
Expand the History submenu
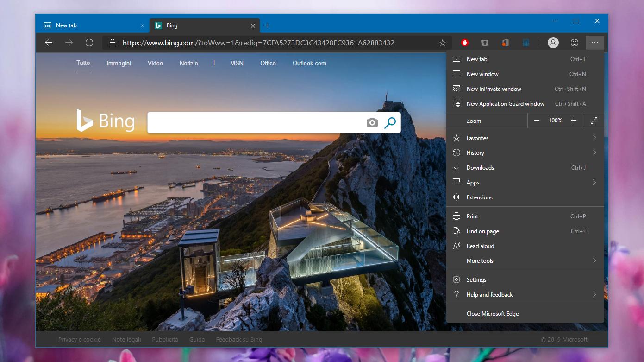point(525,153)
